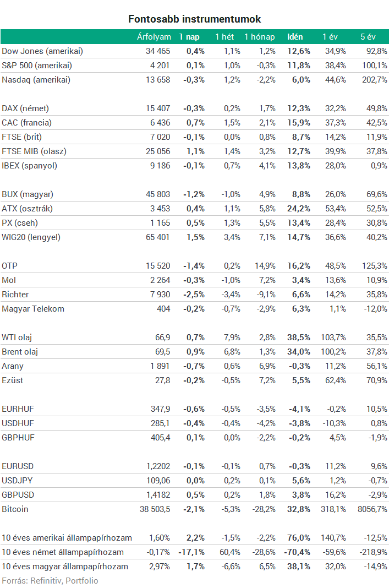Click the Fontosabb instrumentumok title
Screen dimensions: 389x588
[195, 19]
